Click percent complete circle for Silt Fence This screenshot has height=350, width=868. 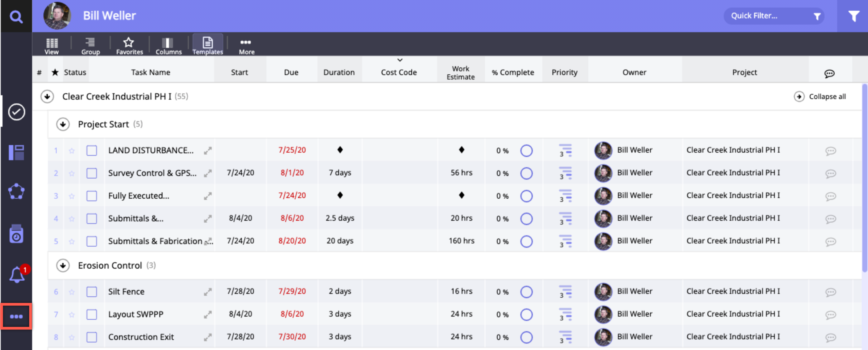click(526, 292)
